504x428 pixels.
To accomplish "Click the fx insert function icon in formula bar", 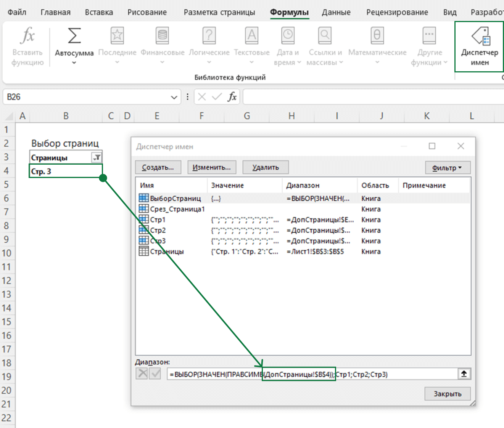I will pos(232,97).
